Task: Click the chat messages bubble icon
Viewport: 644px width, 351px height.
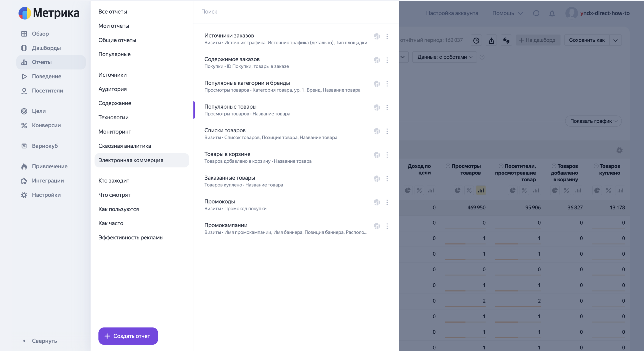Action: (536, 13)
